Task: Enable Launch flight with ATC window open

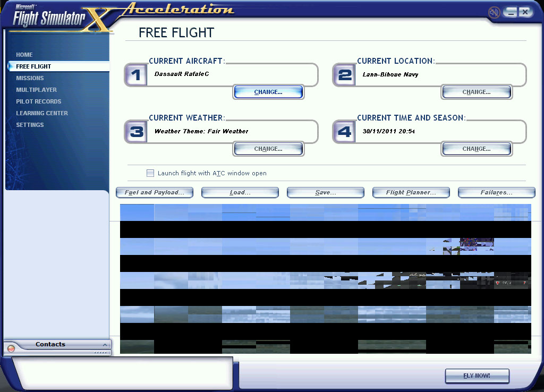Action: 150,173
